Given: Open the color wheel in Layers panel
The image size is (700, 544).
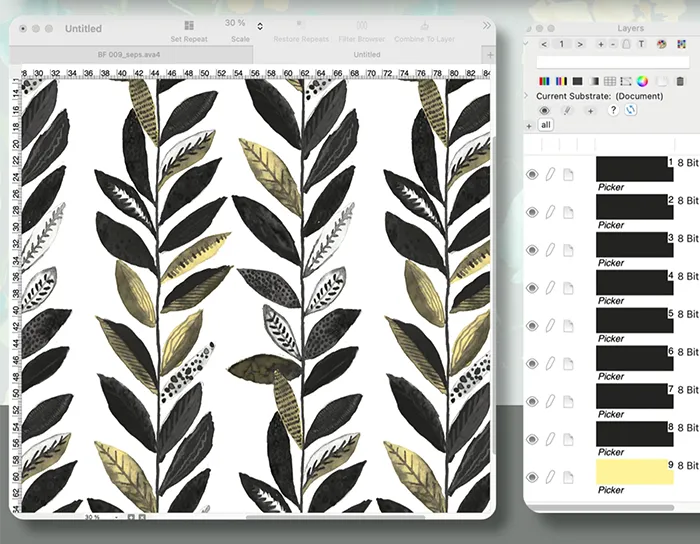Looking at the screenshot, I should point(642,81).
